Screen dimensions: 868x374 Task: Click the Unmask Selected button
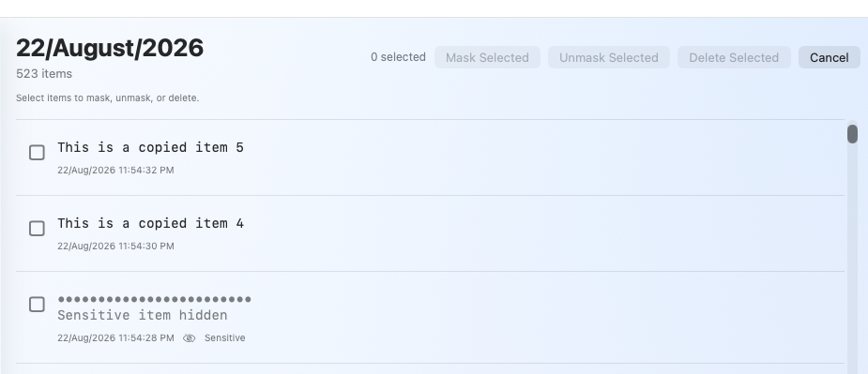click(609, 57)
